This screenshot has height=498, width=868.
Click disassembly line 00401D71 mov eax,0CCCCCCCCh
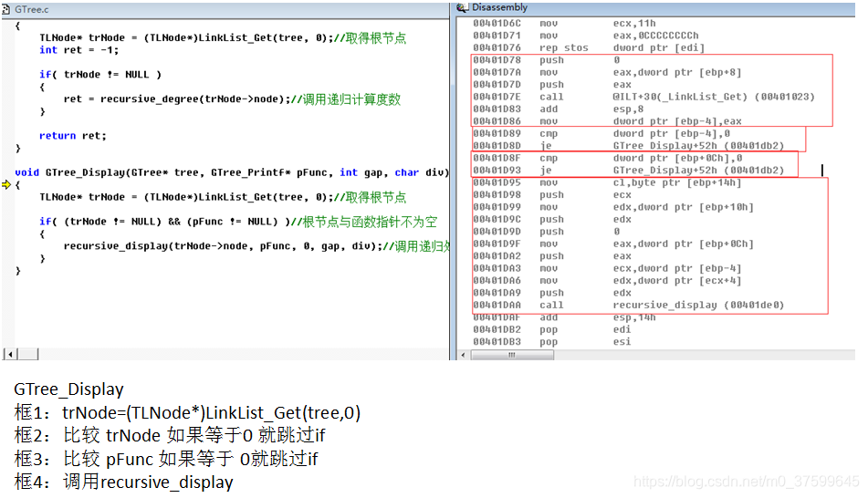(x=586, y=36)
